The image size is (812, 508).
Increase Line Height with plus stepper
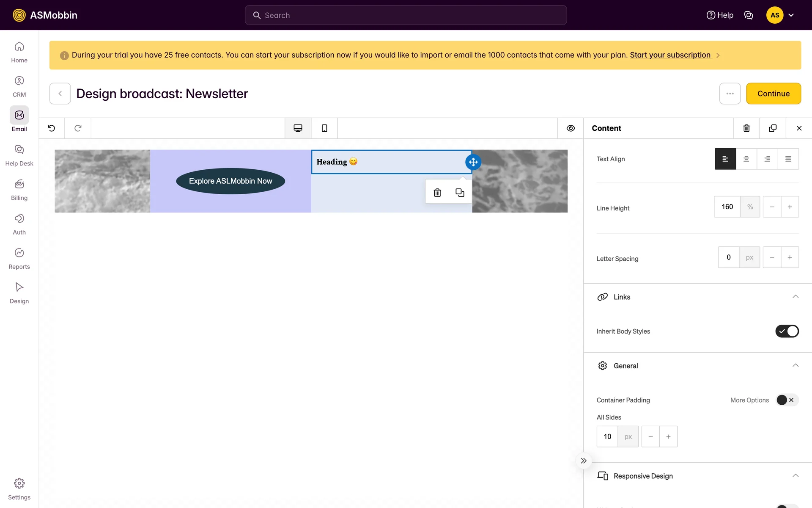790,207
